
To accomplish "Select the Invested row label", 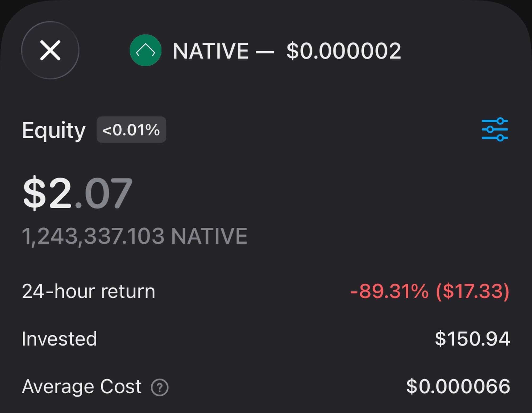I will (59, 339).
